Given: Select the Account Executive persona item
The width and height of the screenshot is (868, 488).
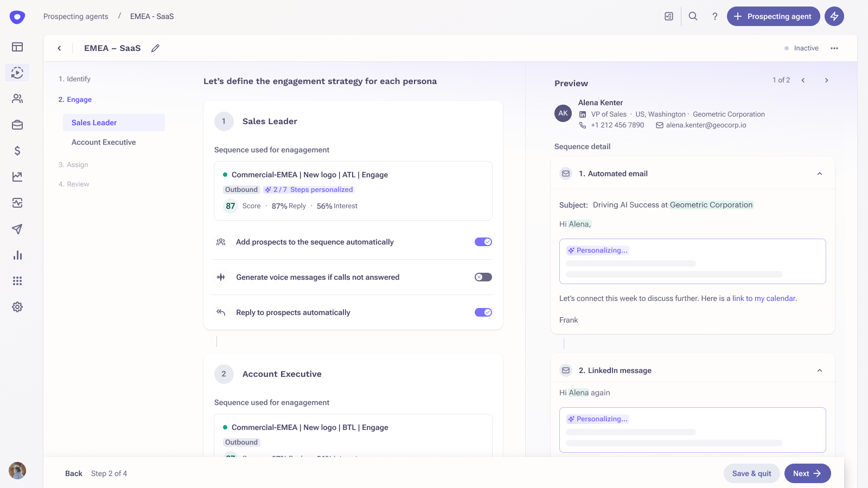Looking at the screenshot, I should [104, 142].
